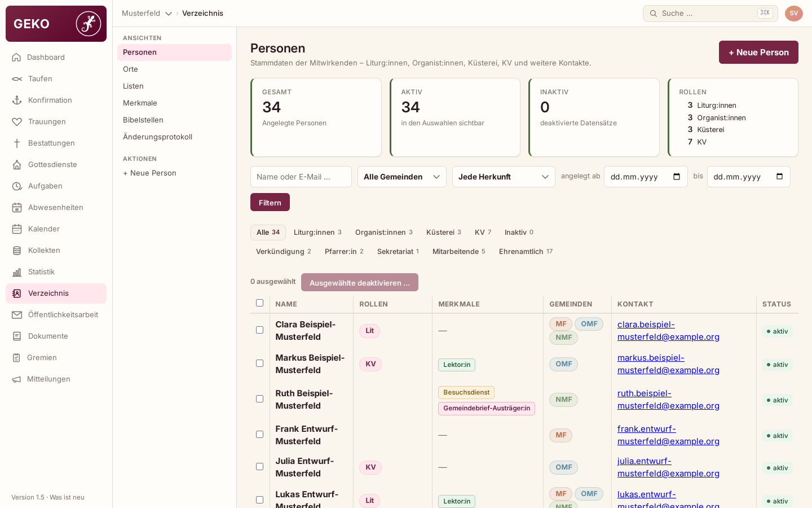Viewport: 812px width, 508px height.
Task: Show the Ehrenamtlich filter tab
Action: click(526, 252)
